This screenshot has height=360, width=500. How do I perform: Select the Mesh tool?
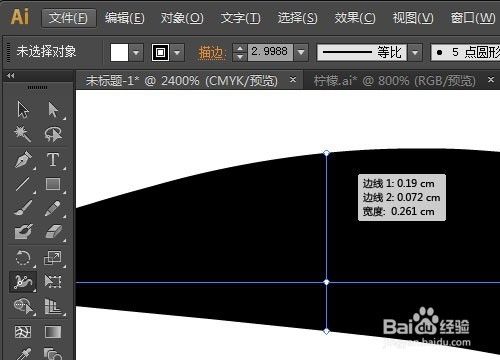click(23, 332)
